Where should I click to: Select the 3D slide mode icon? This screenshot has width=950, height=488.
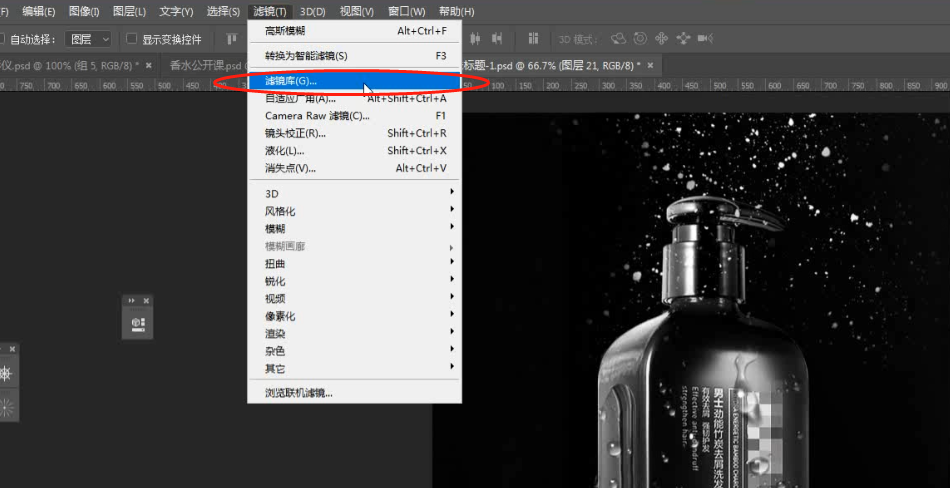click(x=683, y=39)
